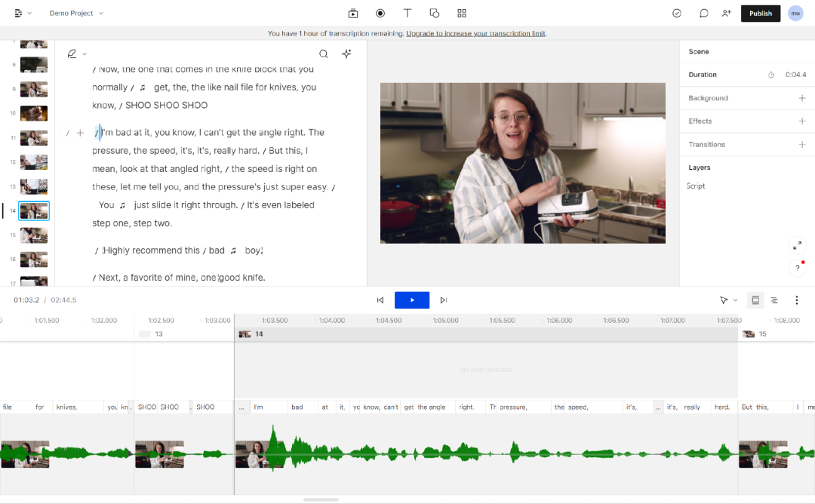Click the invite collaborator icon

click(x=726, y=13)
